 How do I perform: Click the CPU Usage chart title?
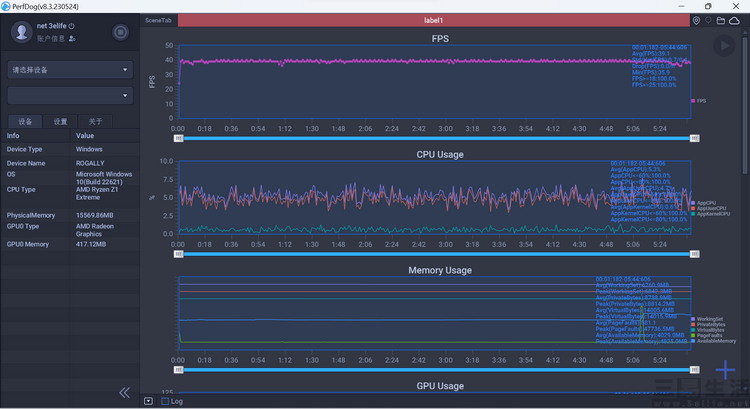coord(440,155)
